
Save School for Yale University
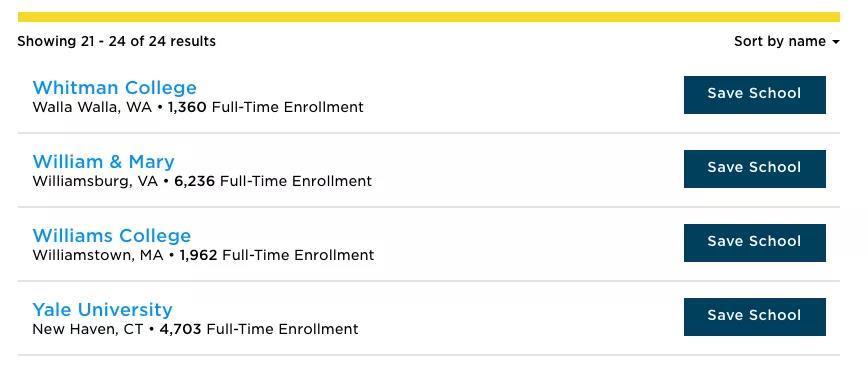click(x=755, y=317)
